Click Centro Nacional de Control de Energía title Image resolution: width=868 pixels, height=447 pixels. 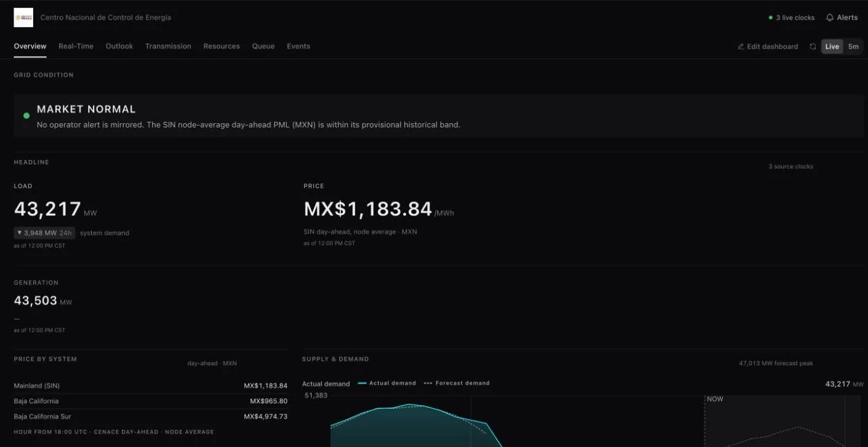coord(106,18)
